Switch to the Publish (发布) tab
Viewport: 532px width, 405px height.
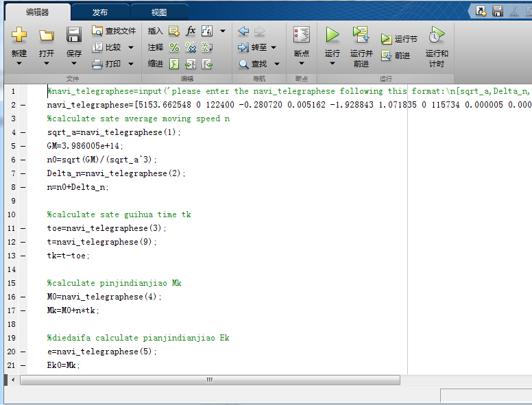pos(100,12)
